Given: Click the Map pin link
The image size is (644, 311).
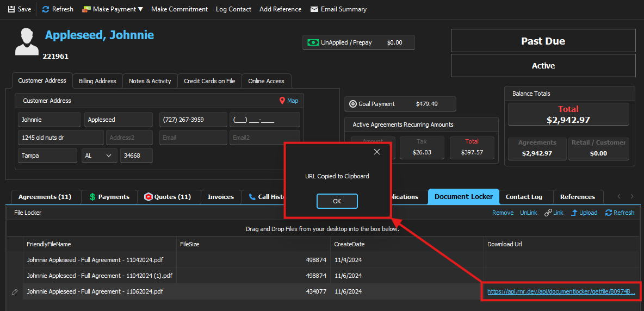Looking at the screenshot, I should pyautogui.click(x=289, y=101).
